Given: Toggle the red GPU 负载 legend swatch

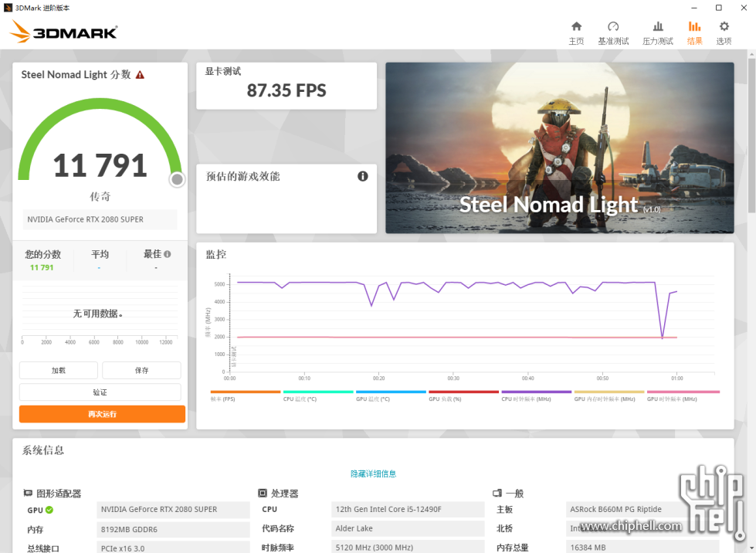Looking at the screenshot, I should 464,392.
